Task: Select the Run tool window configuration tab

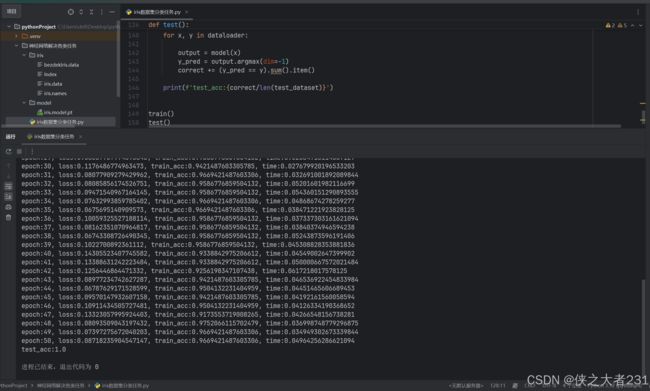Action: 53,136
